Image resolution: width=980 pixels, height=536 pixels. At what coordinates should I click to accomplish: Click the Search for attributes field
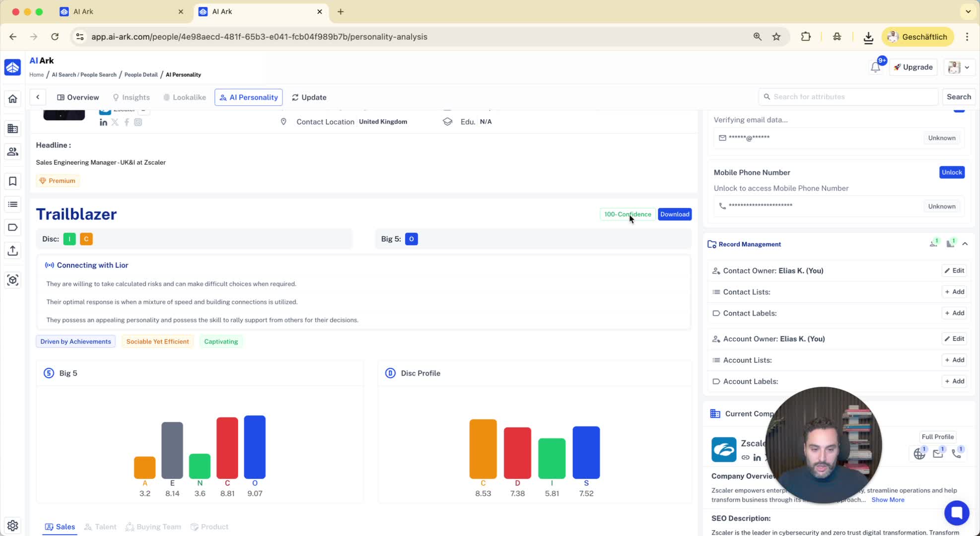pos(847,97)
